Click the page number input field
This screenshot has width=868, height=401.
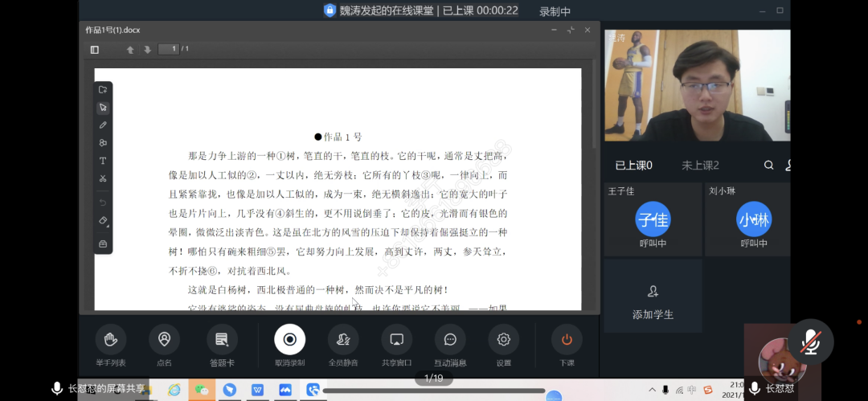(169, 49)
